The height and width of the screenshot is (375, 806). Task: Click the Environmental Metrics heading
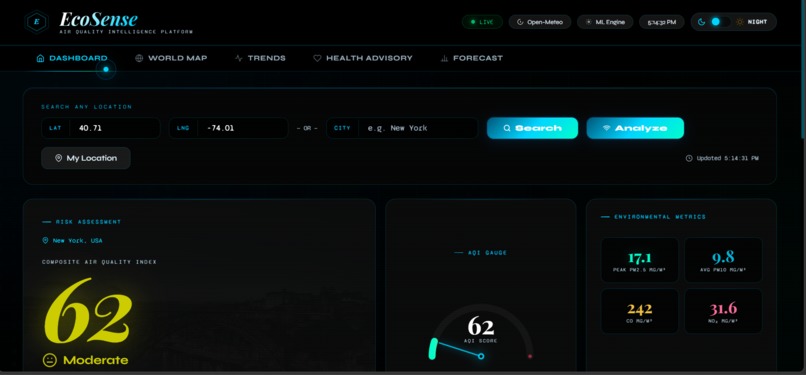point(660,217)
